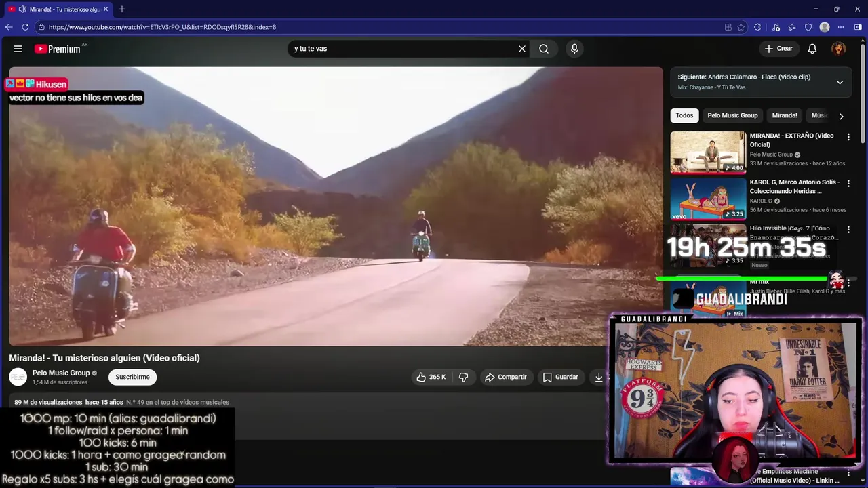Show more filter chips with the arrow

click(x=841, y=116)
